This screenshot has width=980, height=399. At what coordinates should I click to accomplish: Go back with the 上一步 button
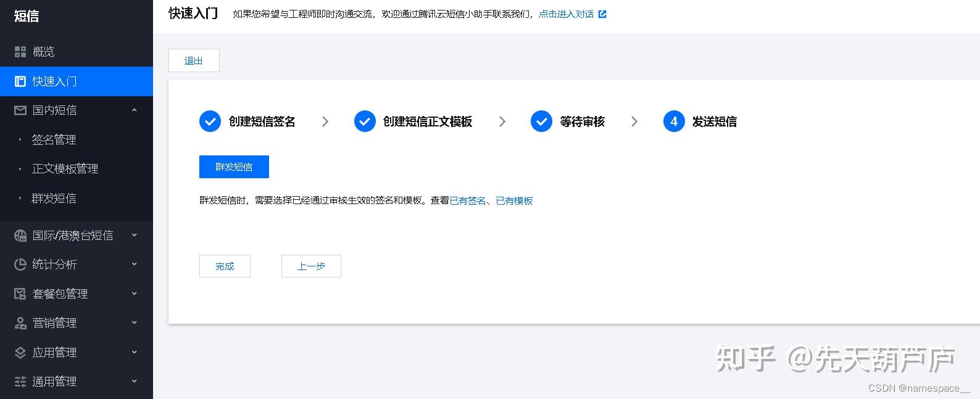click(x=311, y=266)
